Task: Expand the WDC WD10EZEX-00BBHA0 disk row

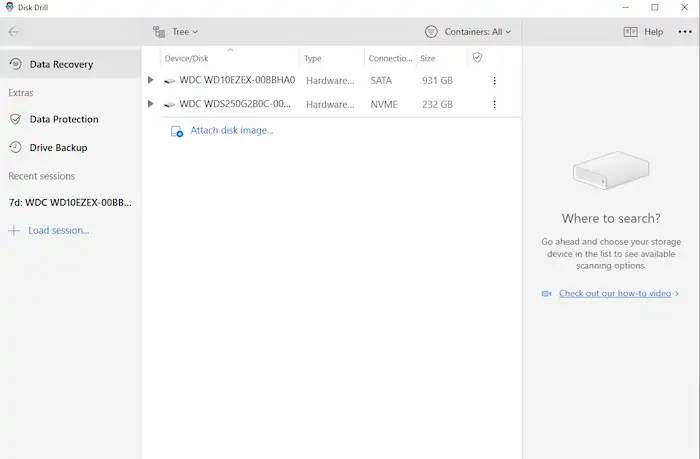Action: click(x=151, y=80)
